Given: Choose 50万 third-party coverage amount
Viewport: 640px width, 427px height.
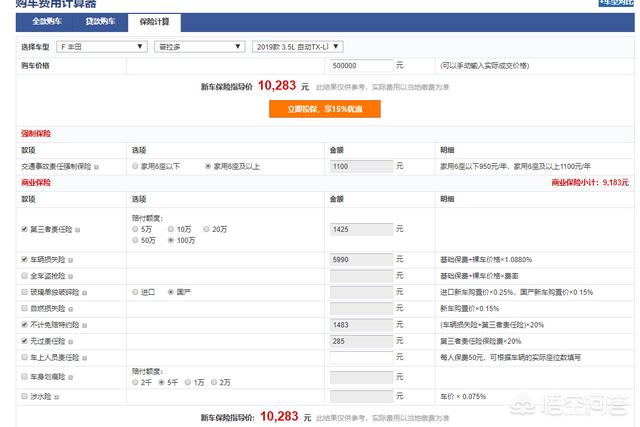Looking at the screenshot, I should click(x=135, y=240).
